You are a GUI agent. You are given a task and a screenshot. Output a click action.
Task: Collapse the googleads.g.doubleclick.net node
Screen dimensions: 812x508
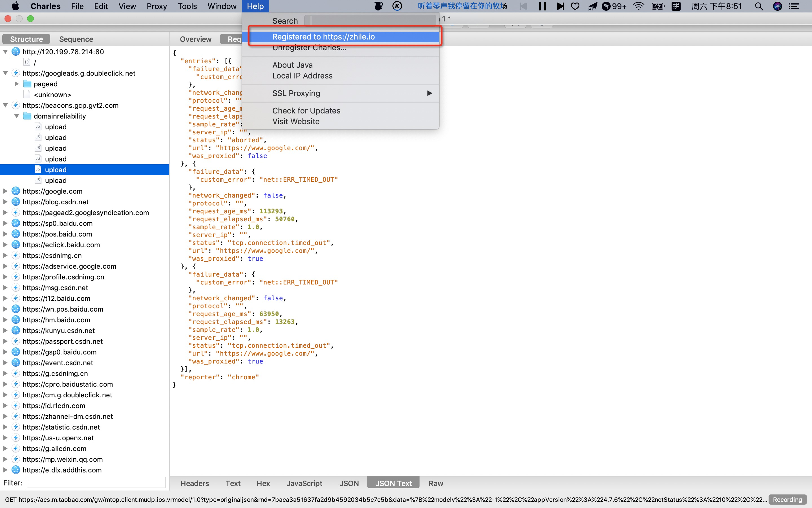(x=5, y=73)
